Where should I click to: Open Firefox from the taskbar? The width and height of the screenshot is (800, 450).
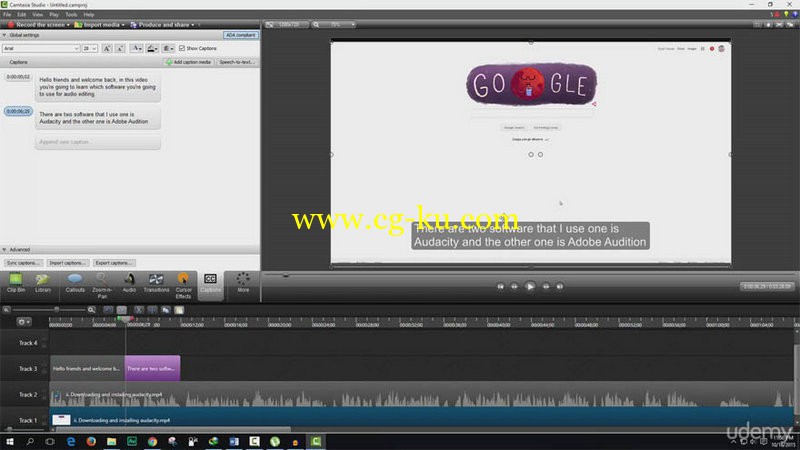[x=91, y=442]
